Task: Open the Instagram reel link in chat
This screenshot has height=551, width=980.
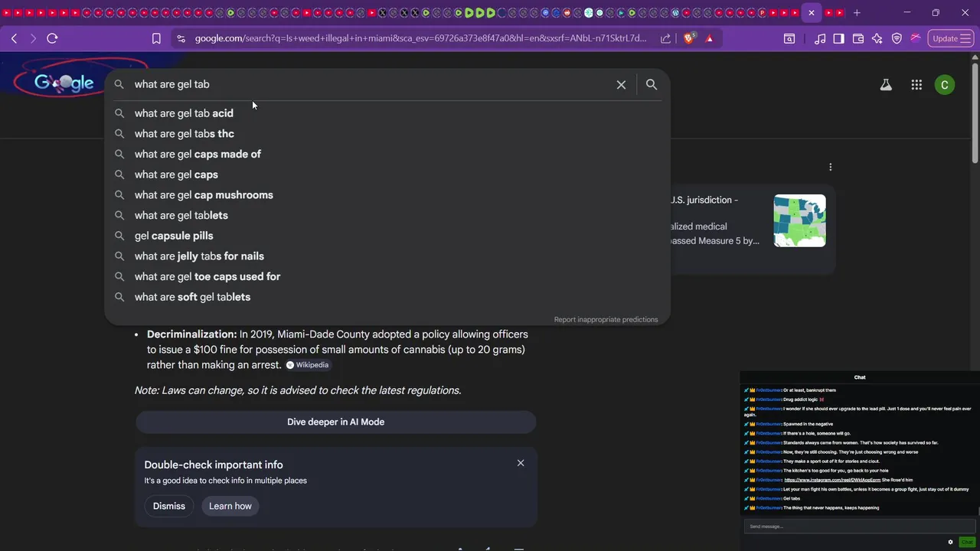Action: [832, 480]
